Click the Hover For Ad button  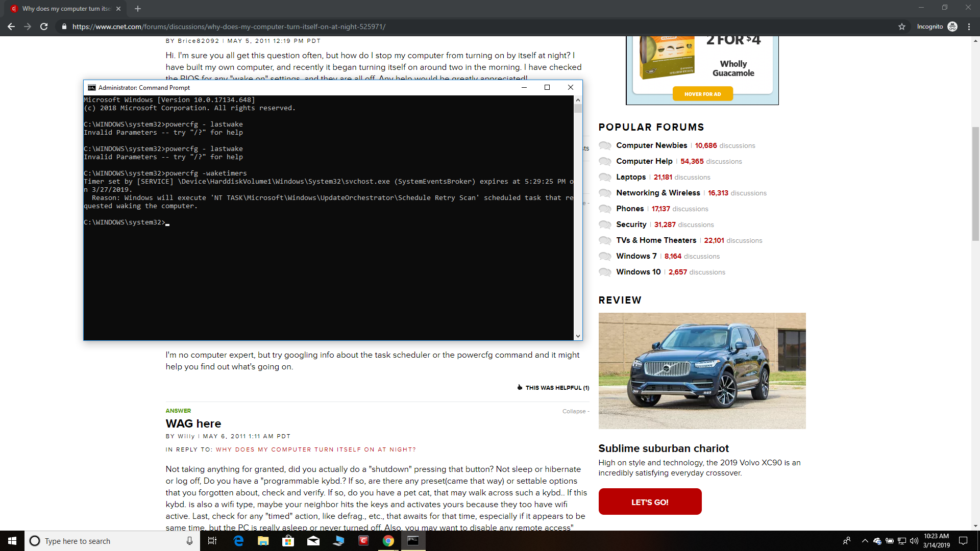coord(703,94)
